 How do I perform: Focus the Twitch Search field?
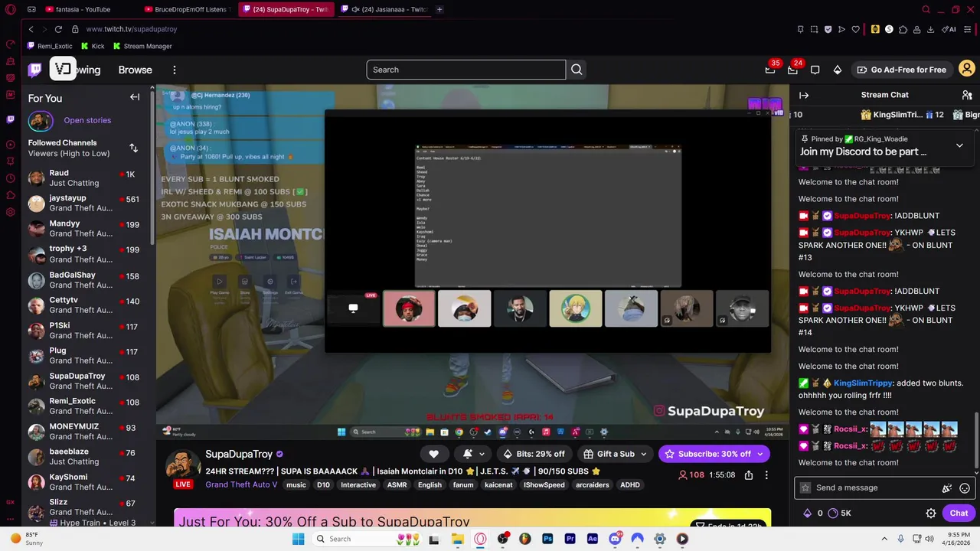[465, 70]
